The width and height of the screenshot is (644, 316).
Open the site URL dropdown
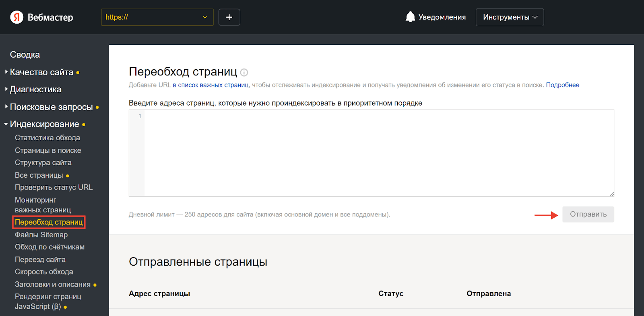[x=157, y=17]
